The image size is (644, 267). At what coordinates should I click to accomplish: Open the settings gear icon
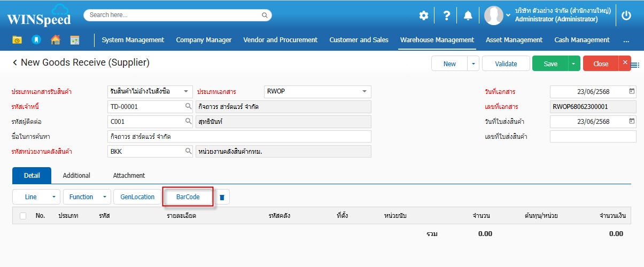coord(423,15)
